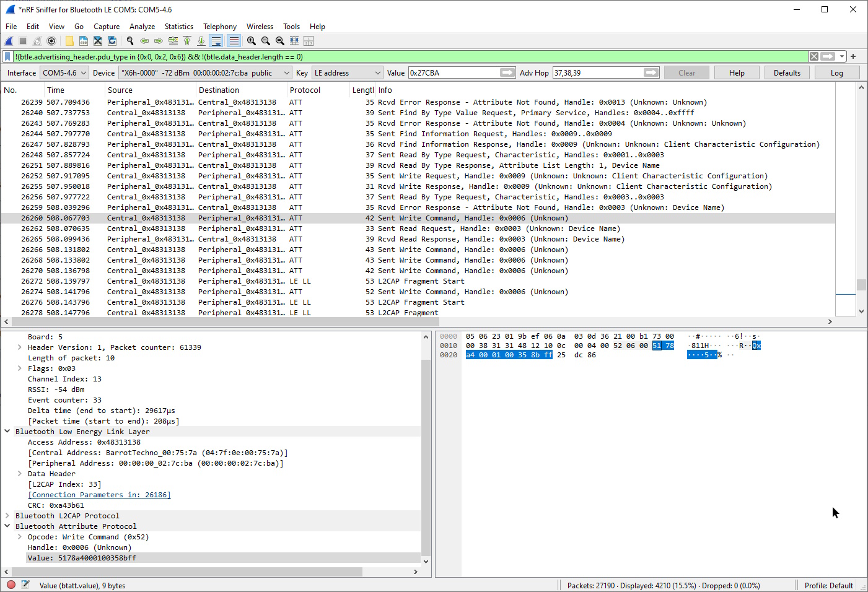Click the resize columns icon
The height and width of the screenshot is (592, 868).
pos(294,41)
